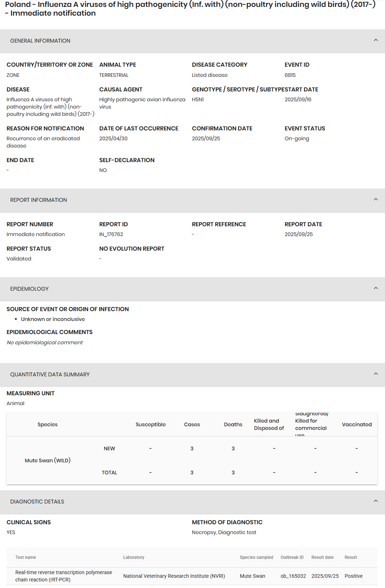The image size is (385, 588).
Task: Collapse General Information using its chevron icon
Action: pyautogui.click(x=376, y=40)
